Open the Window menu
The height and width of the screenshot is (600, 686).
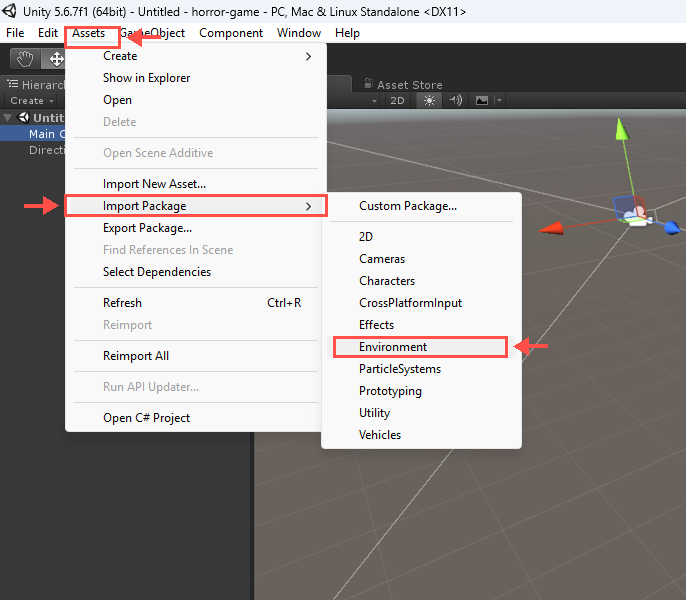coord(299,33)
